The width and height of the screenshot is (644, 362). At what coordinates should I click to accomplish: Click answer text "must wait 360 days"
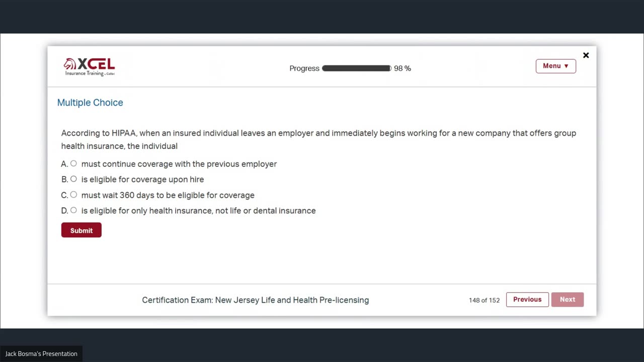click(168, 195)
